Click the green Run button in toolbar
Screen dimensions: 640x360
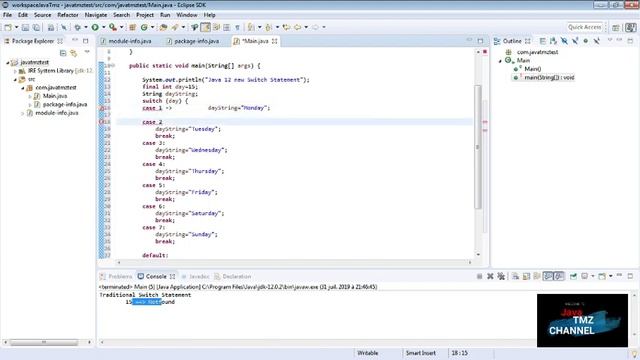tap(95, 27)
